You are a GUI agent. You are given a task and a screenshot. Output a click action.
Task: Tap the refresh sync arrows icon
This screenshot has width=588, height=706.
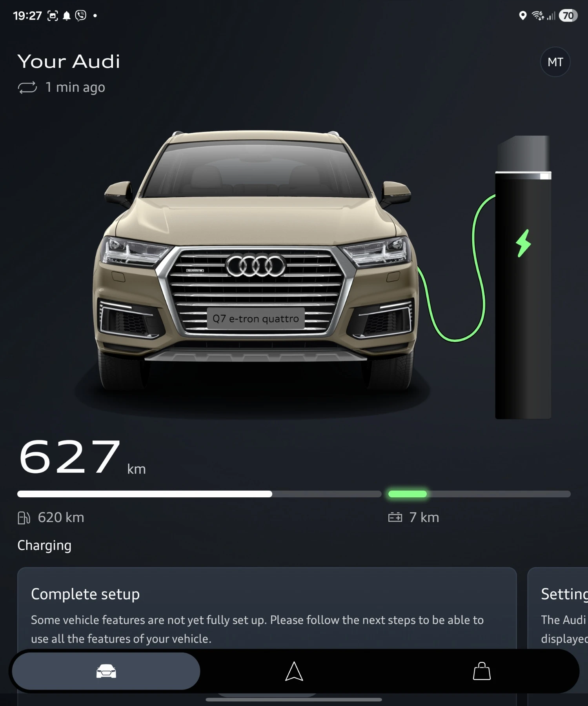click(x=27, y=87)
